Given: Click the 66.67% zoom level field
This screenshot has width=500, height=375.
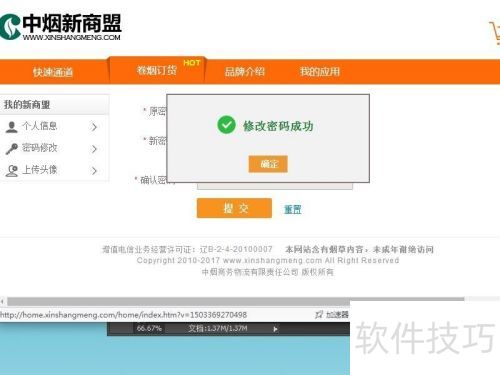Looking at the screenshot, I should (149, 328).
